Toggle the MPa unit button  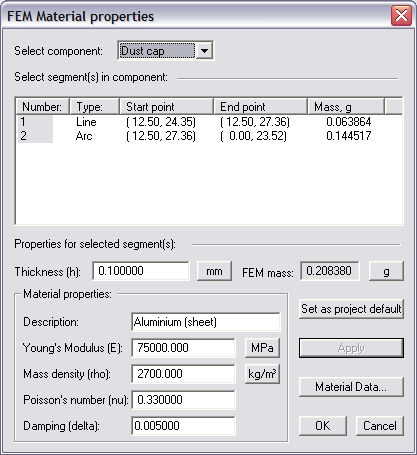pyautogui.click(x=262, y=348)
